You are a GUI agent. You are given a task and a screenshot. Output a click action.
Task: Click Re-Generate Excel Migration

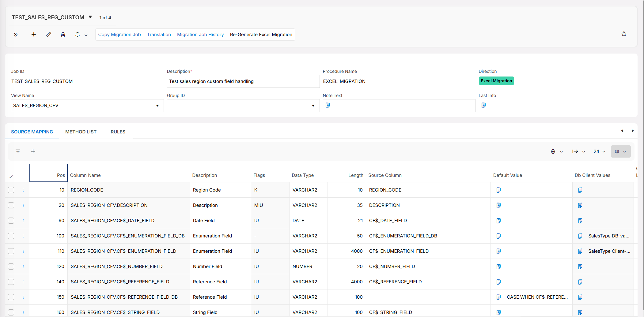coord(261,35)
